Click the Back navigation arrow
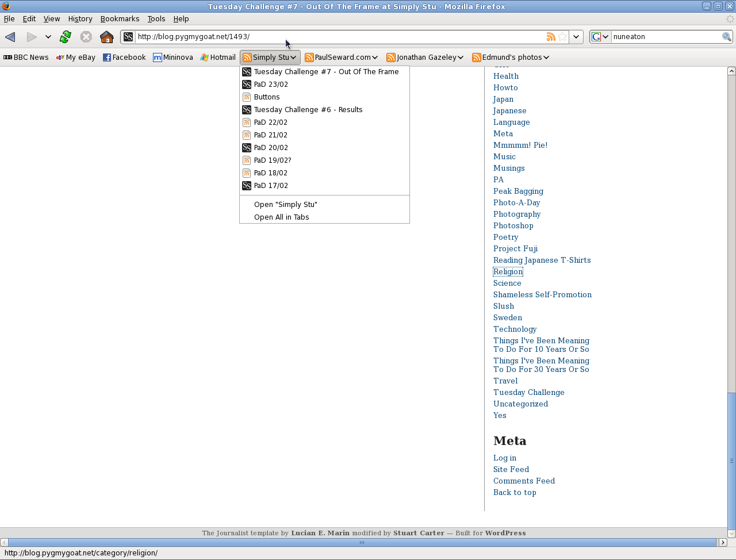736x560 pixels. [x=10, y=37]
